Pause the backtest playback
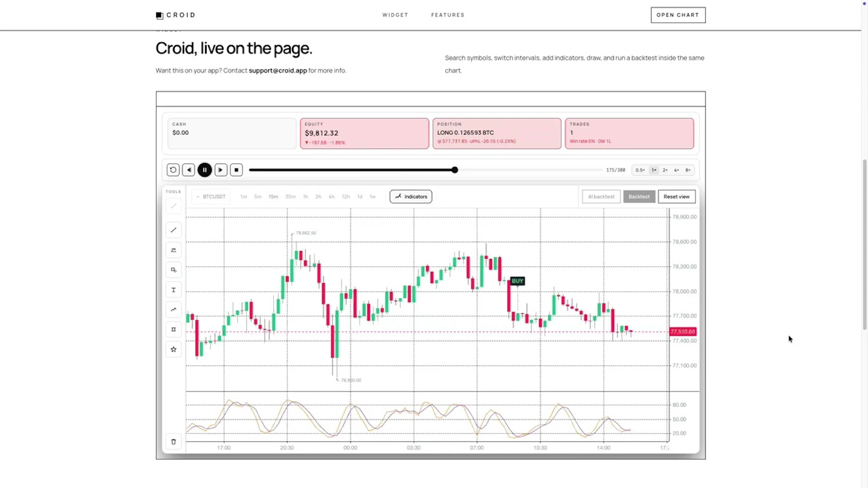This screenshot has height=488, width=868. pyautogui.click(x=205, y=170)
